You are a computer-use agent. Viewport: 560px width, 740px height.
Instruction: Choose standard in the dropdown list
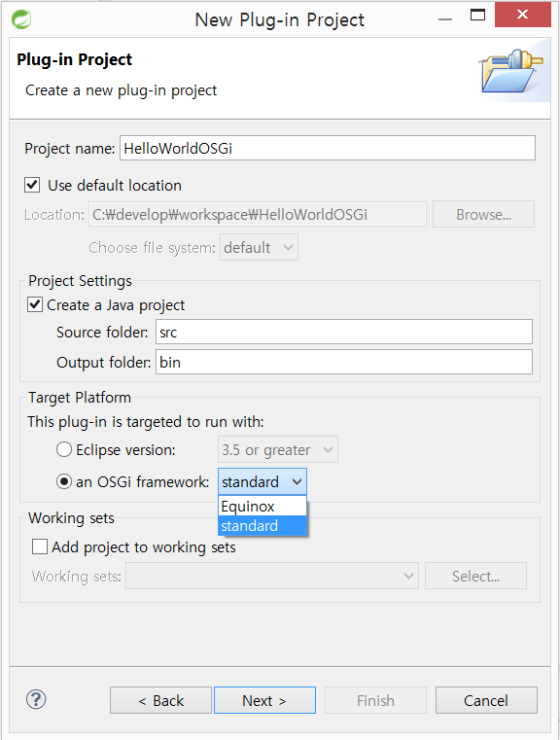coord(262,526)
